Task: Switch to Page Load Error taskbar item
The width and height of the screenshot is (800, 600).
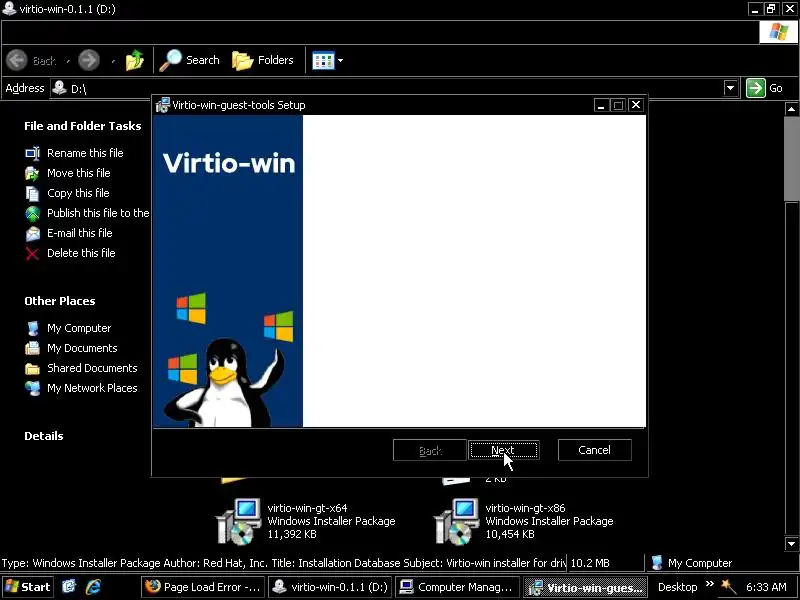Action: pyautogui.click(x=204, y=587)
